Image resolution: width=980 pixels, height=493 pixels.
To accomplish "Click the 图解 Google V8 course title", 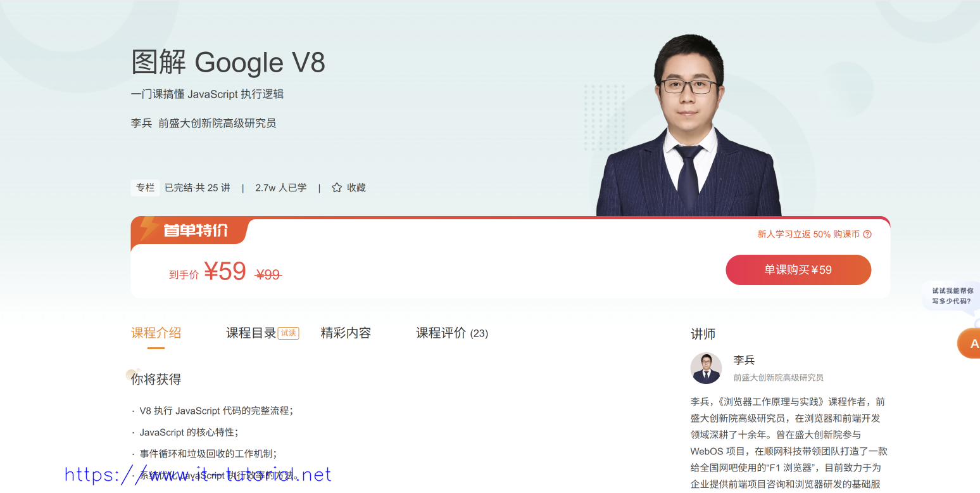I will [x=228, y=62].
